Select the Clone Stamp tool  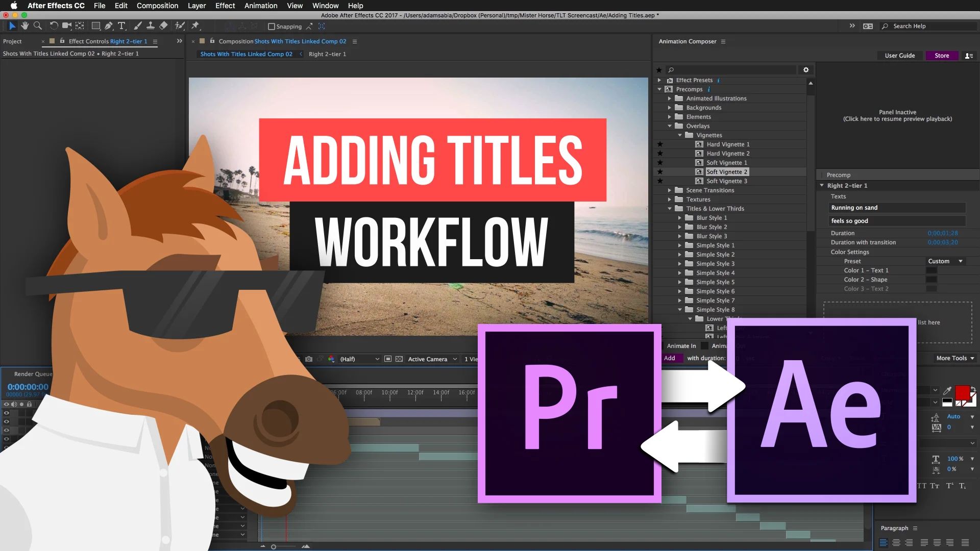pyautogui.click(x=151, y=26)
